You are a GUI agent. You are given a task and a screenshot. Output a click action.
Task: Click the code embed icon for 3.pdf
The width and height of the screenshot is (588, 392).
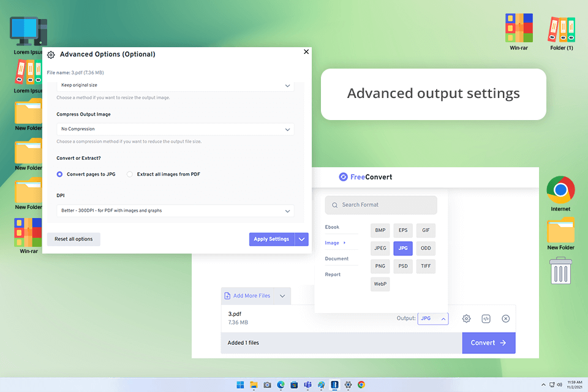tap(486, 318)
